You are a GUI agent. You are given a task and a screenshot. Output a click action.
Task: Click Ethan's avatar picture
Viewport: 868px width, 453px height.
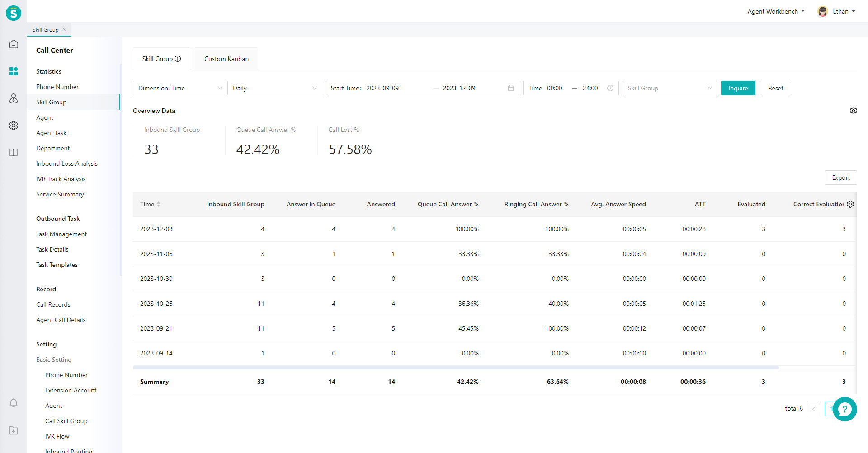click(823, 11)
